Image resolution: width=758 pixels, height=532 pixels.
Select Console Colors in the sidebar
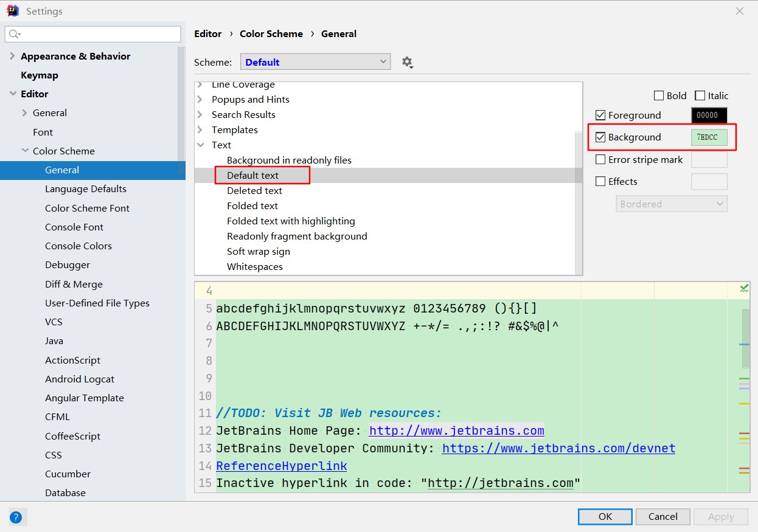78,246
